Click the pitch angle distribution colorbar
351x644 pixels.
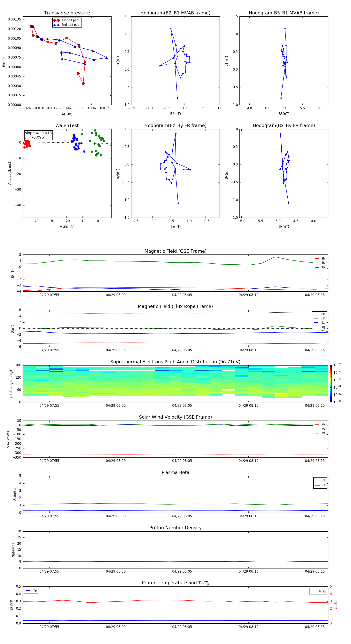331,384
